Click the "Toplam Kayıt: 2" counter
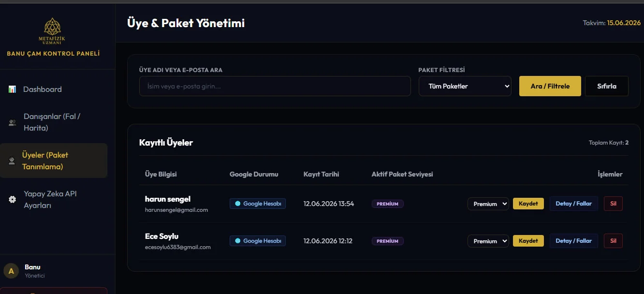This screenshot has width=644, height=294. tap(609, 143)
